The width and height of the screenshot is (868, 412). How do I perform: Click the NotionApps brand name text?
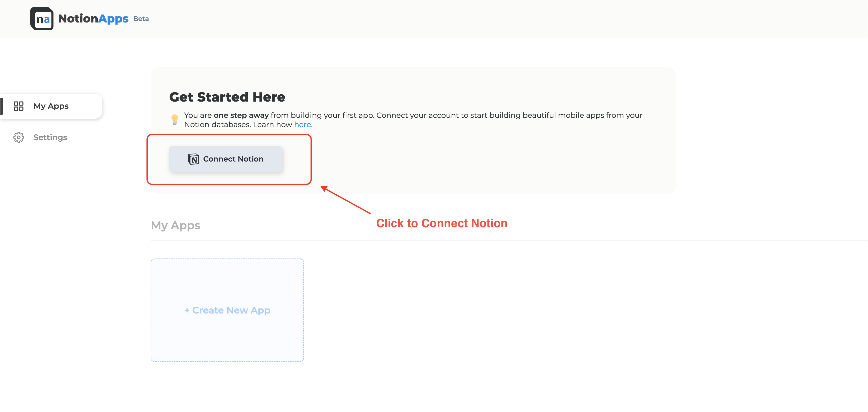click(x=93, y=19)
